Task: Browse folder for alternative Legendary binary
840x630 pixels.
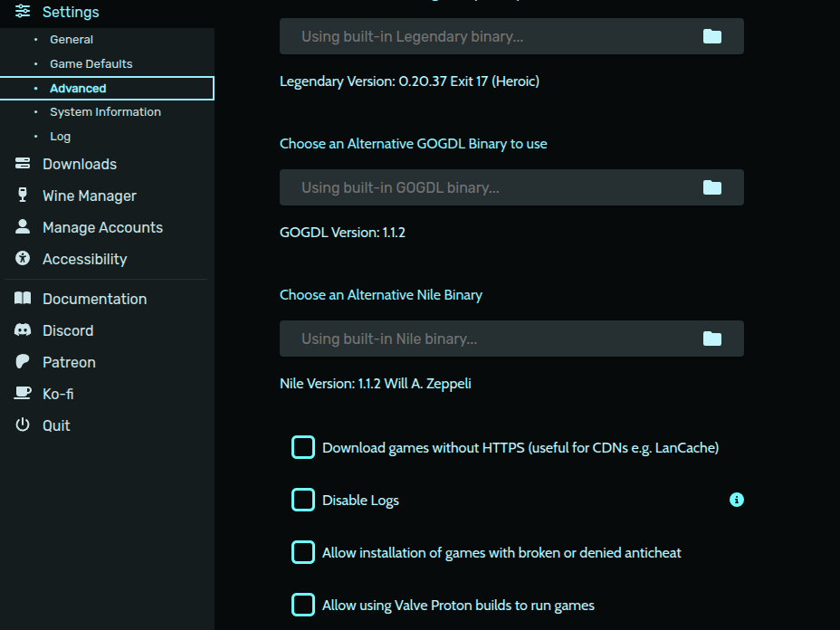Action: pyautogui.click(x=712, y=36)
